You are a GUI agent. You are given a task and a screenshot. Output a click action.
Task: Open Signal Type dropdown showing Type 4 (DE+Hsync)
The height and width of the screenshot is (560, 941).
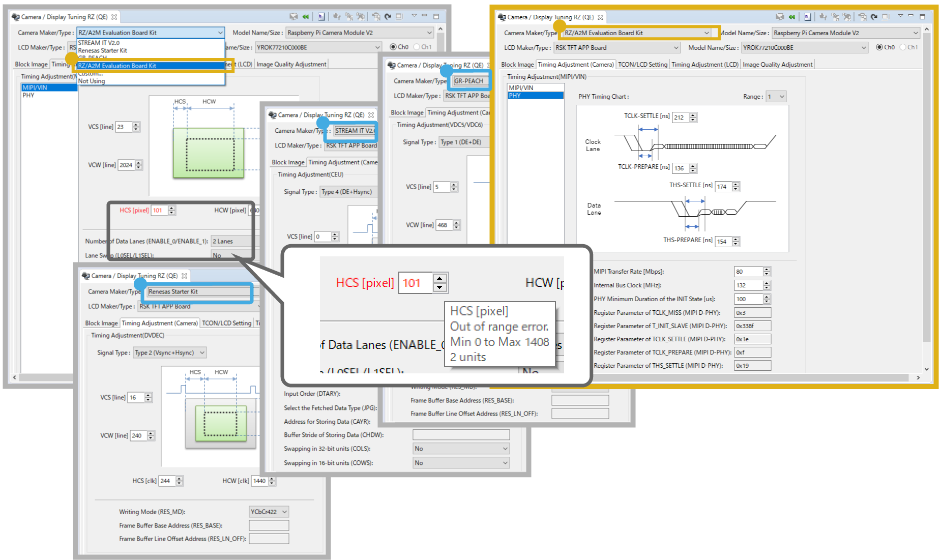pos(349,192)
